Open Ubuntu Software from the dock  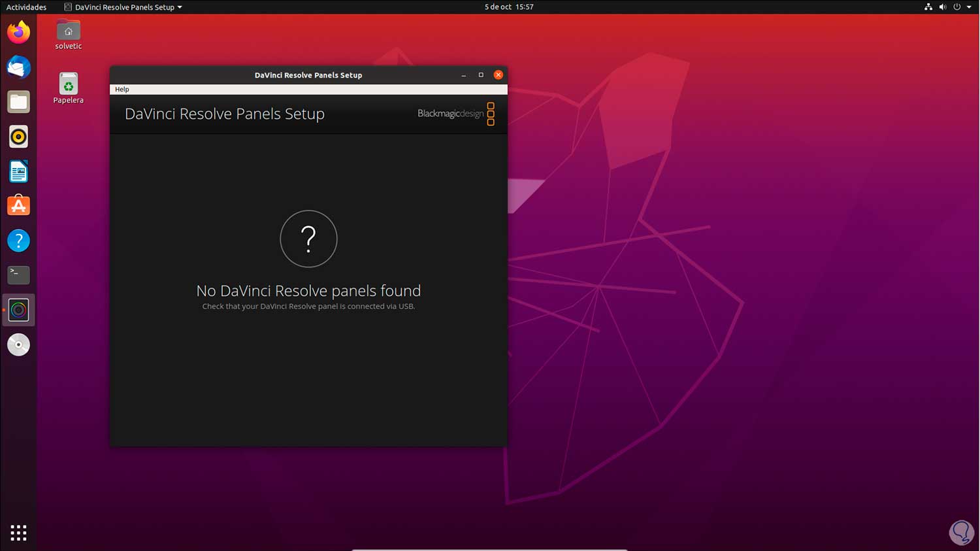[18, 206]
